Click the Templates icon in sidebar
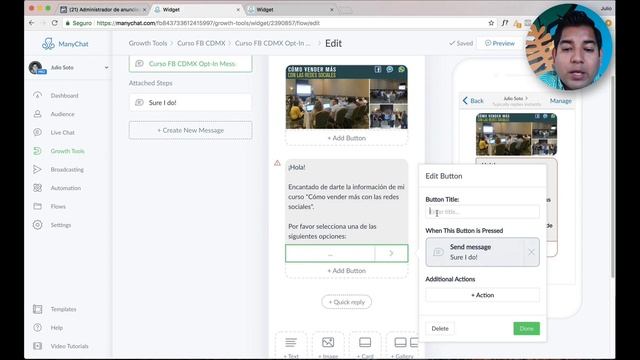Viewport: 640px width, 360px height. 38,309
